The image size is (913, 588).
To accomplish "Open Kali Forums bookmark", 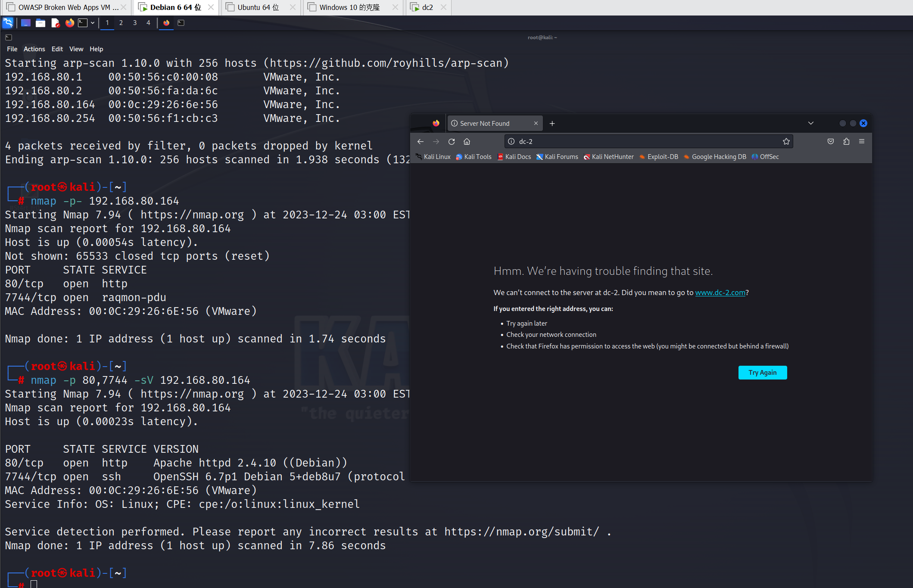I will (557, 157).
